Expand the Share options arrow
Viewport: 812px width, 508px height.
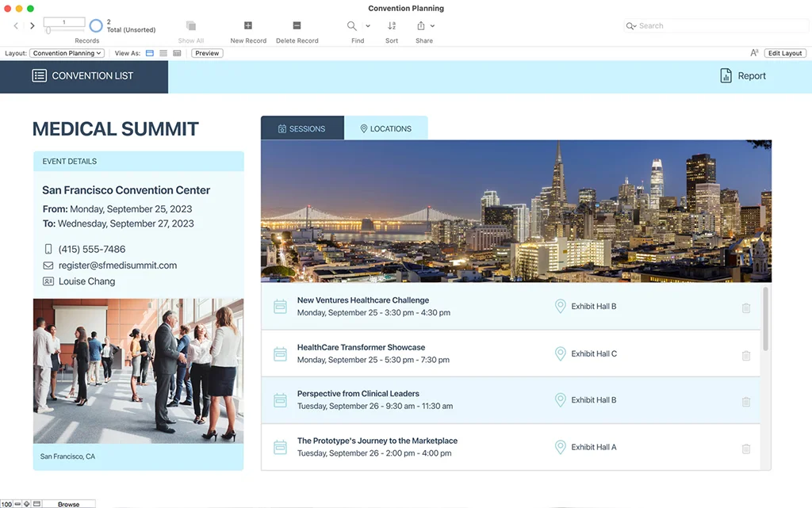point(432,26)
